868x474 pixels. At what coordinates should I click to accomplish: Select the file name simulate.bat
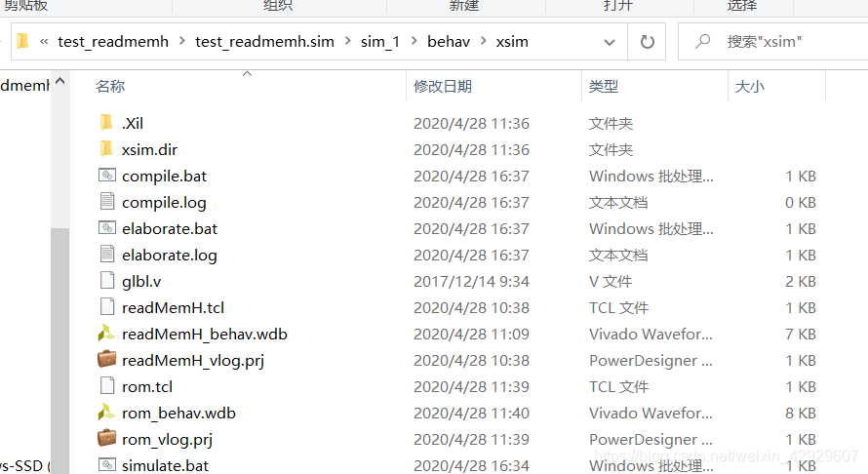(165, 465)
